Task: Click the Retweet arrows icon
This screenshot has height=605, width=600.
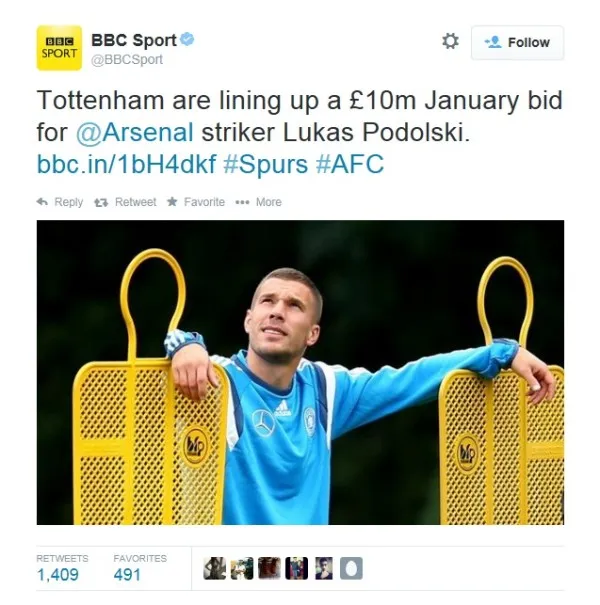Action: pos(101,202)
